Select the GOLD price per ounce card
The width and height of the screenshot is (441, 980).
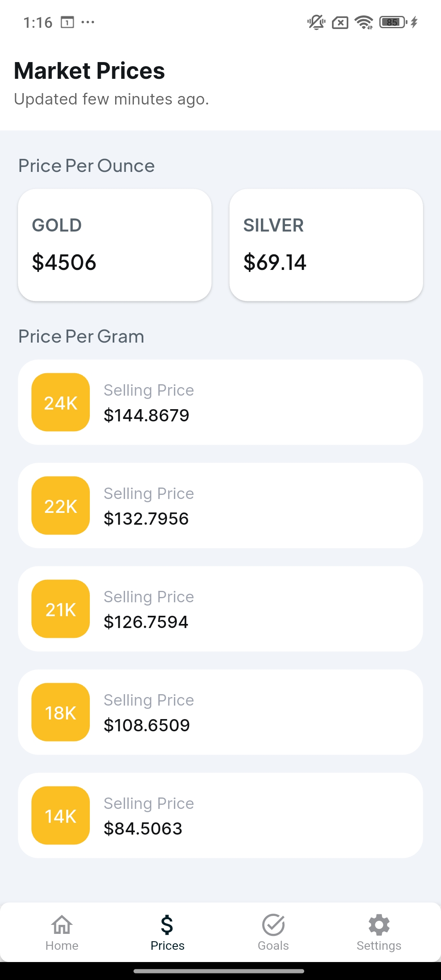tap(115, 245)
